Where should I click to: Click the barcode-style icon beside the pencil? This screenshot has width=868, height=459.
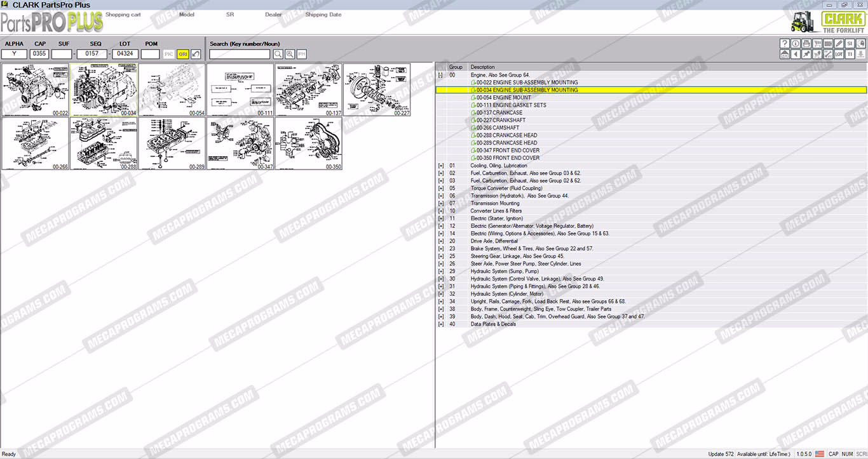click(828, 43)
